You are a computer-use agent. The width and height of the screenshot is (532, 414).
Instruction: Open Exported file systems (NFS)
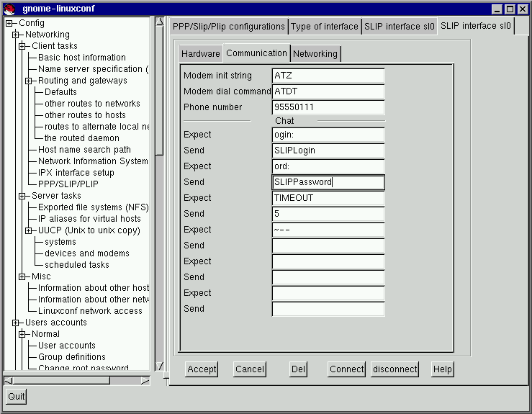pos(93,207)
